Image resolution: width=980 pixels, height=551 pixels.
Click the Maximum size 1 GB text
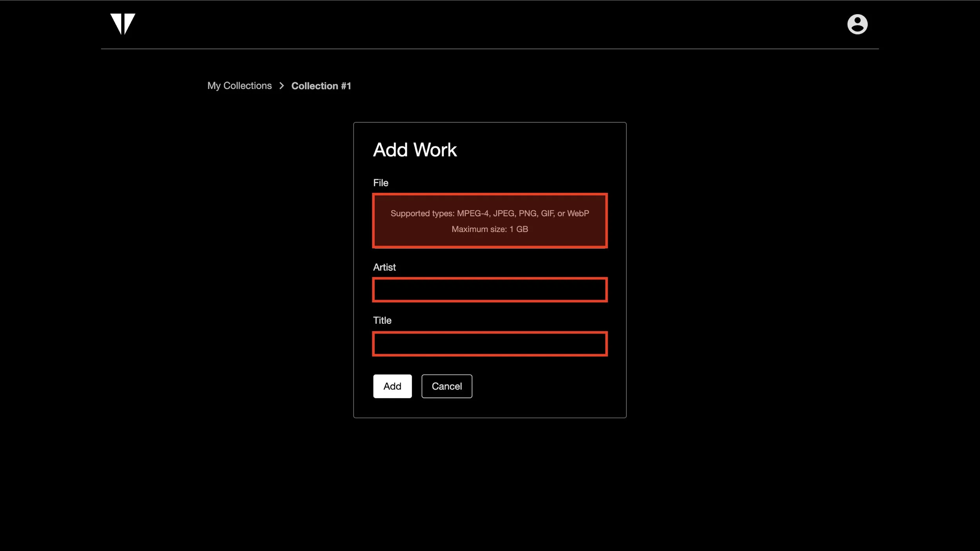(490, 229)
